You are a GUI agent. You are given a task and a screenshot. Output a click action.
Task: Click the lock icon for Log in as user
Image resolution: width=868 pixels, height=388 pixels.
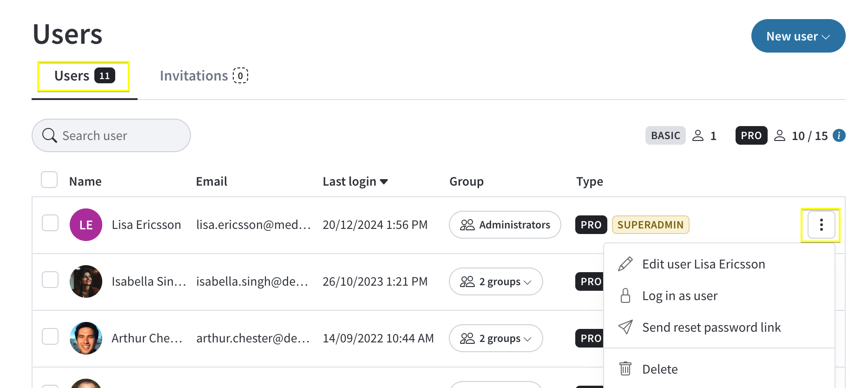click(625, 295)
